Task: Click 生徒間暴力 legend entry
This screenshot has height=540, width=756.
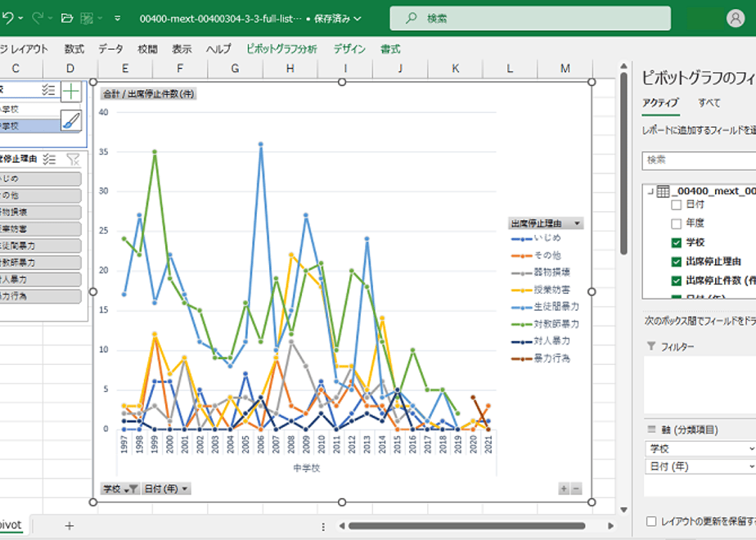Action: coord(545,307)
